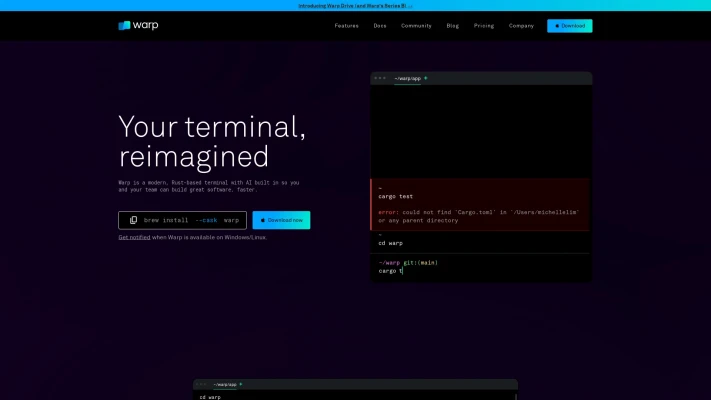
Task: Copy the brew install command with the copy icon
Action: click(x=133, y=220)
